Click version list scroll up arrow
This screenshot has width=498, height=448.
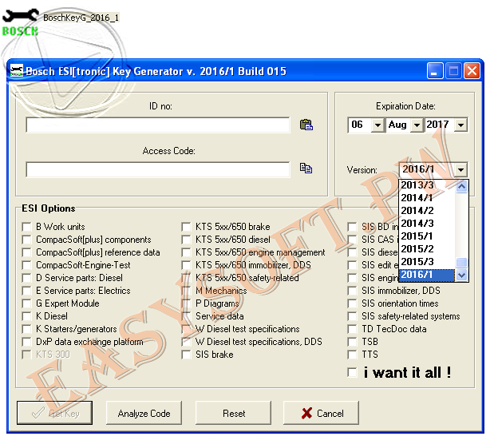click(461, 186)
